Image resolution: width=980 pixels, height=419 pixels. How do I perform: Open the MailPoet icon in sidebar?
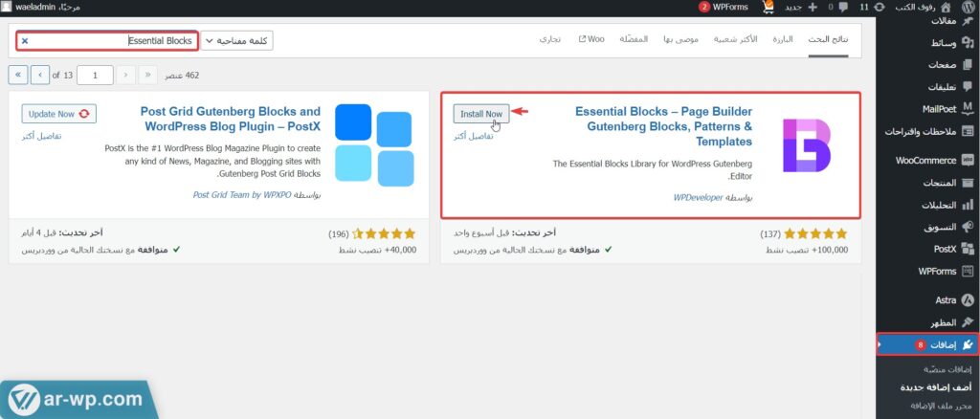pyautogui.click(x=968, y=108)
